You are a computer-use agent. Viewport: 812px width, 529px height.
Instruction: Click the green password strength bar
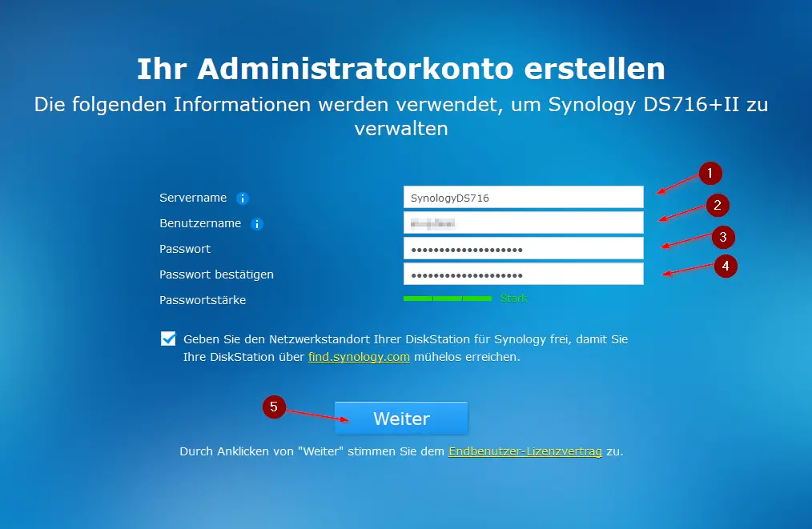click(448, 299)
